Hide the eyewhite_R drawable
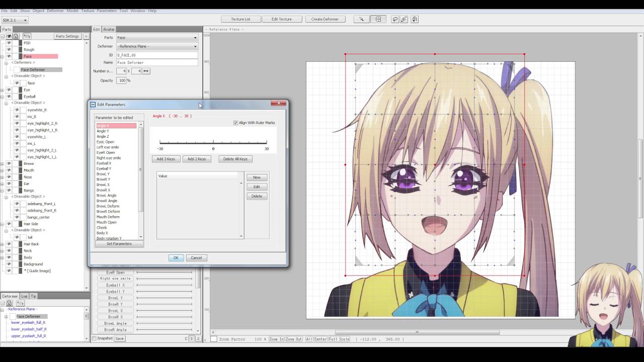This screenshot has height=362, width=644. (x=17, y=110)
